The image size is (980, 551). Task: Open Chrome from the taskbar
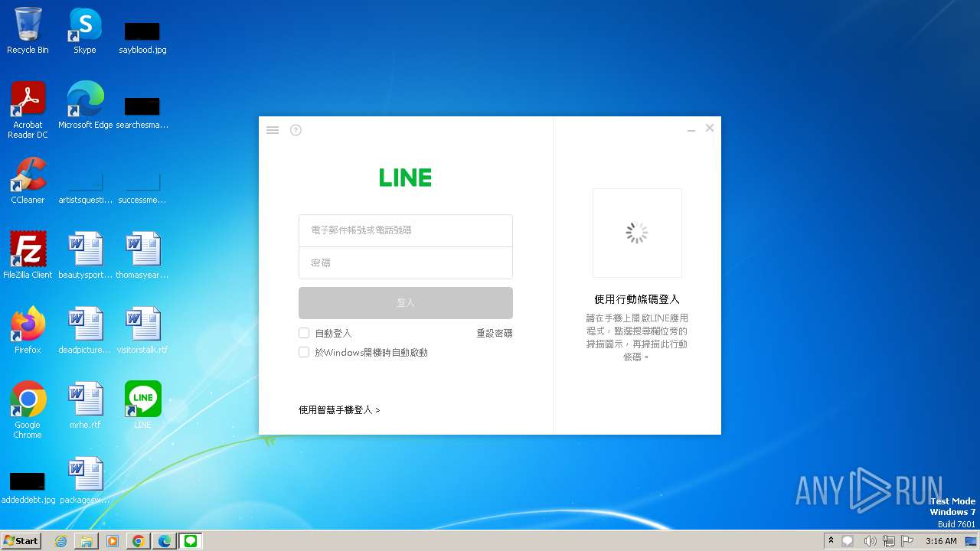(x=139, y=541)
